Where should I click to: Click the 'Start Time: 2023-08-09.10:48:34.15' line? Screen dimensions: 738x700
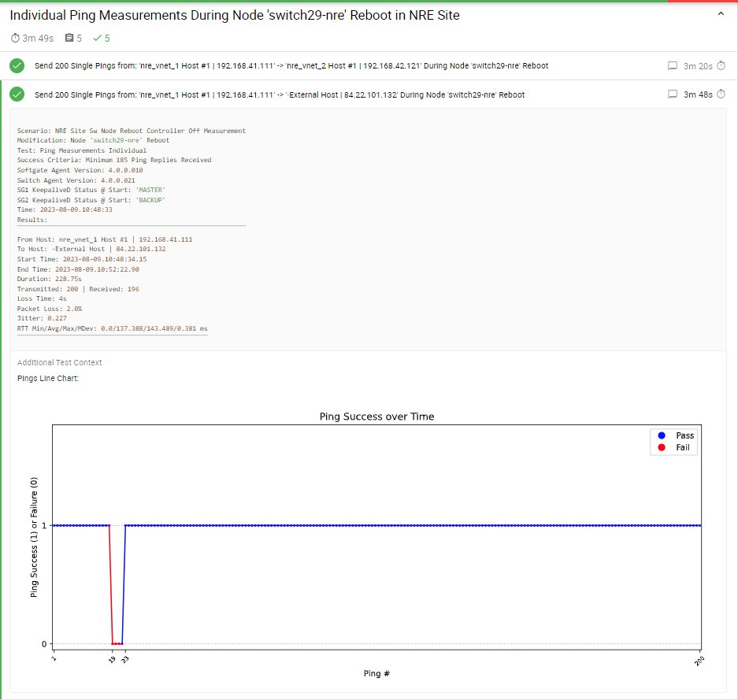(x=82, y=259)
